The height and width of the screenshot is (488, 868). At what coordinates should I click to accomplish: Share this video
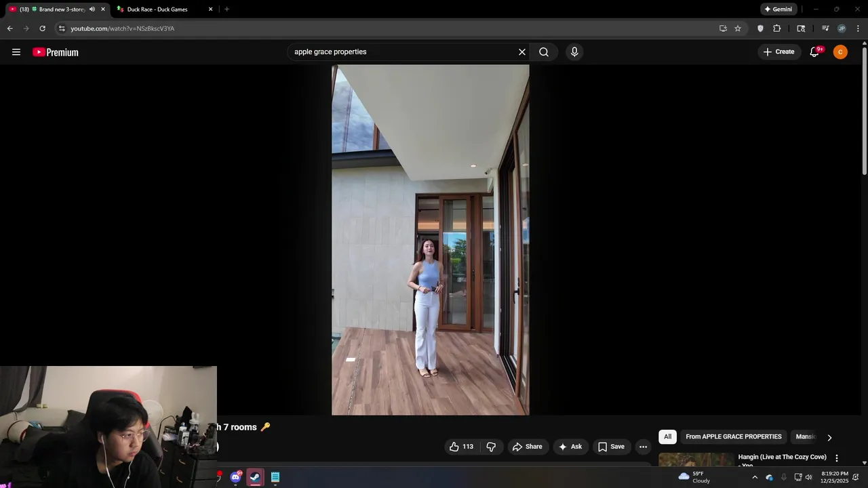point(528,447)
